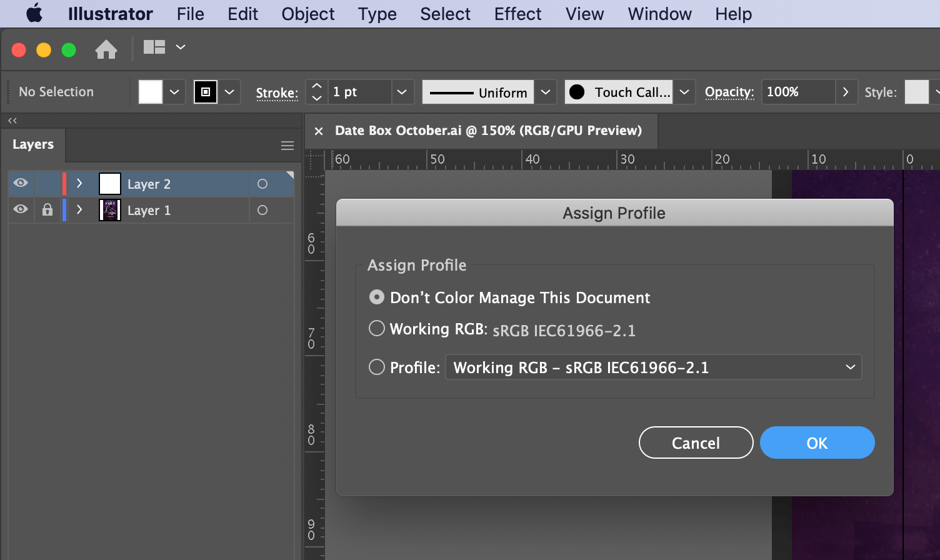Collapse the Layers panel with the double-chevron

[12, 120]
